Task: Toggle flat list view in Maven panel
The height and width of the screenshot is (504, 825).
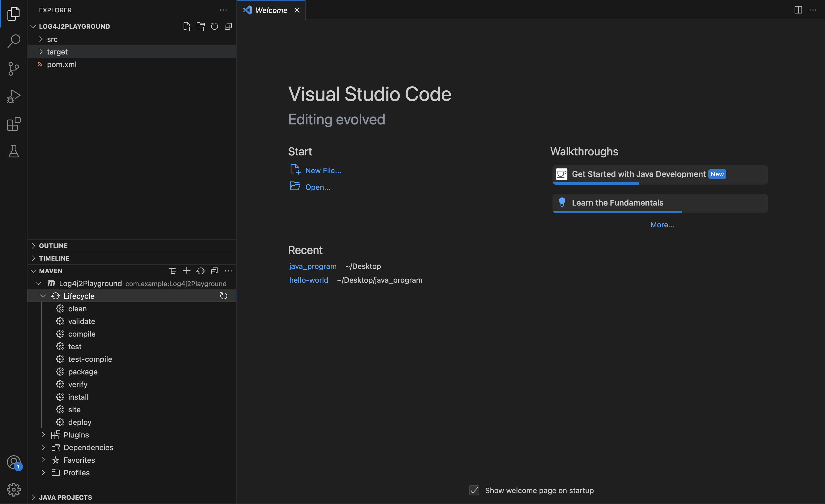Action: pyautogui.click(x=173, y=271)
